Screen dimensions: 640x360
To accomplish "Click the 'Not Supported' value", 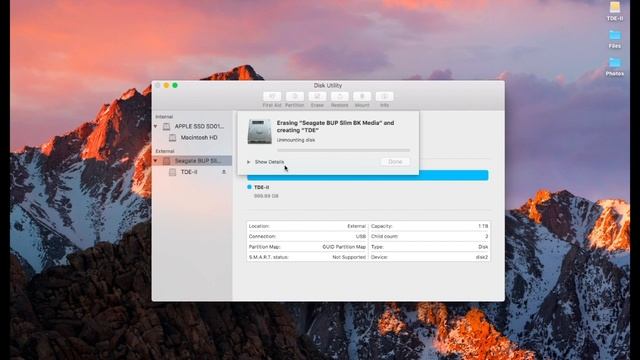I will [x=349, y=258].
